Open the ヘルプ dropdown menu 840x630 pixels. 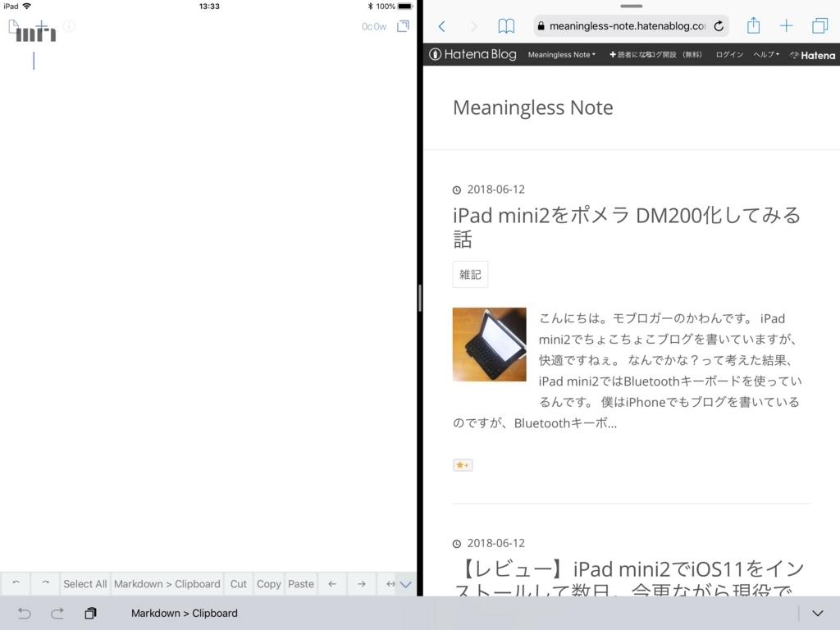click(766, 55)
